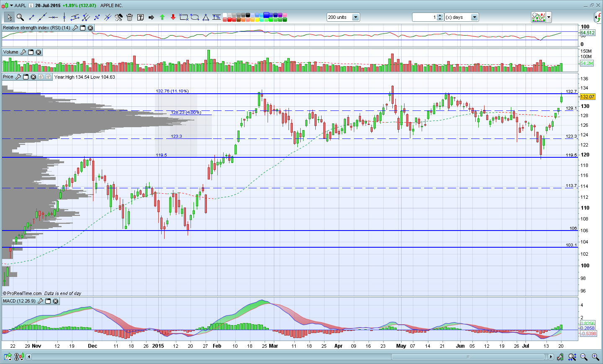Click the 132.76 (11.10%) chart annotation
Viewport: 603px width, 364px height.
pos(172,91)
